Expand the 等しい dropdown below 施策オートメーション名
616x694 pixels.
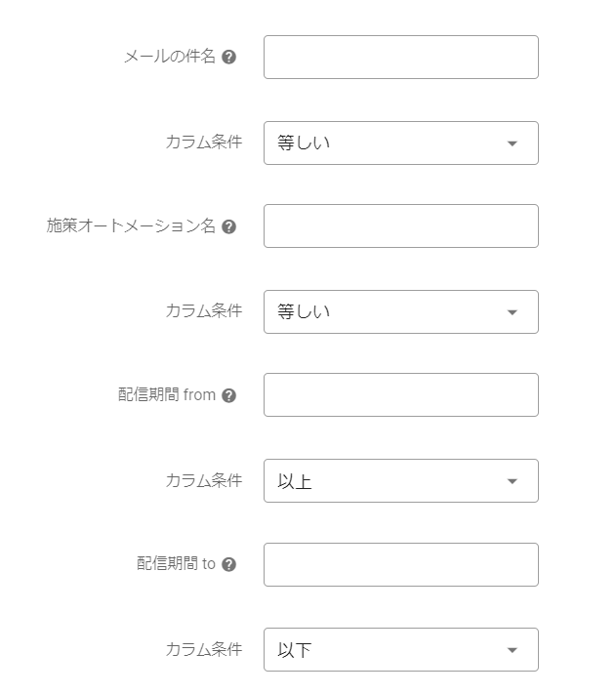click(400, 312)
